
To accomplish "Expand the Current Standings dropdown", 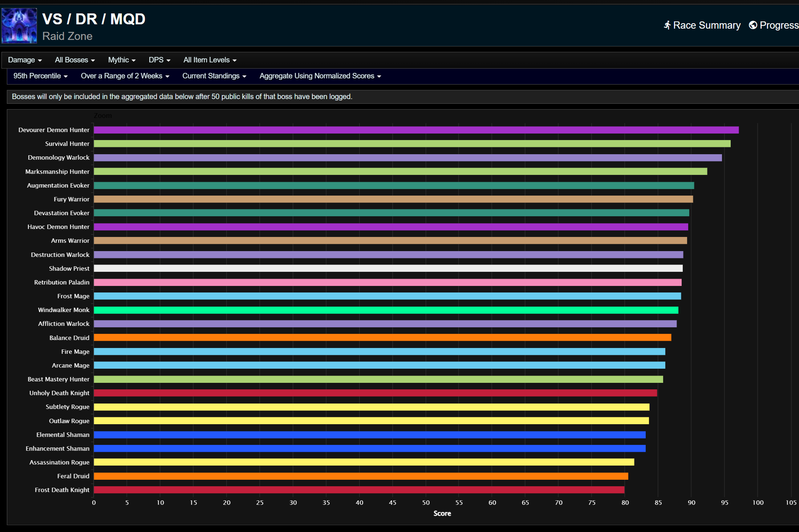I will [x=214, y=76].
